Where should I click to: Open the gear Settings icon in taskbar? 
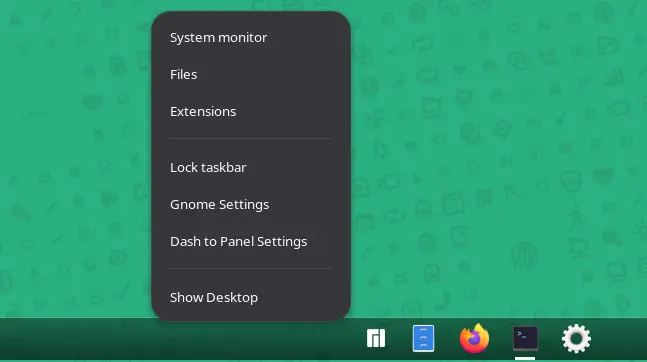[x=576, y=338]
